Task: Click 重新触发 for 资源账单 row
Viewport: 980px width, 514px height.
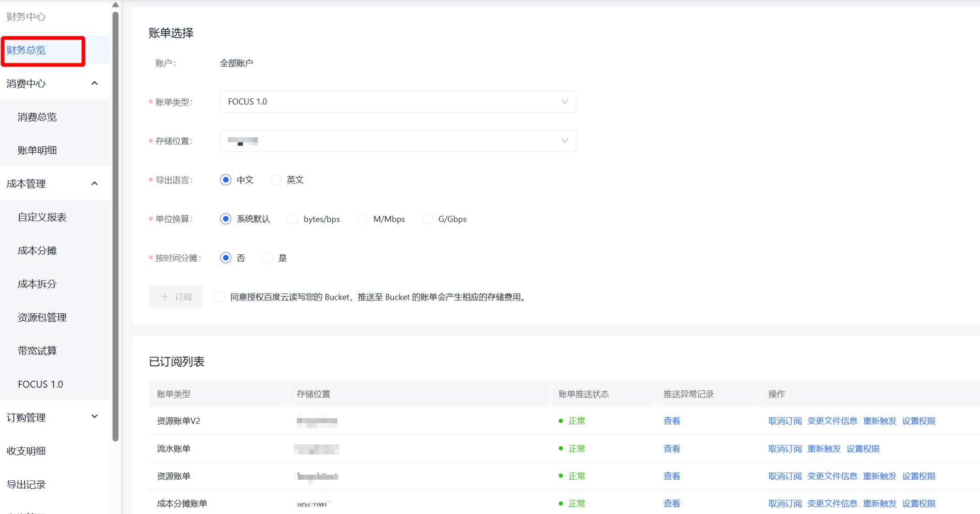Action: click(880, 476)
